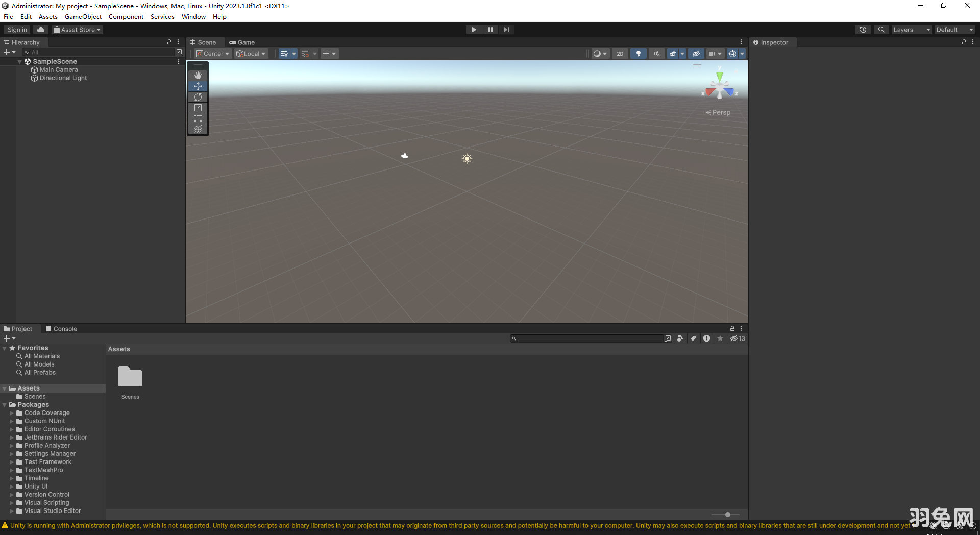Toggle scene lighting

pos(638,53)
